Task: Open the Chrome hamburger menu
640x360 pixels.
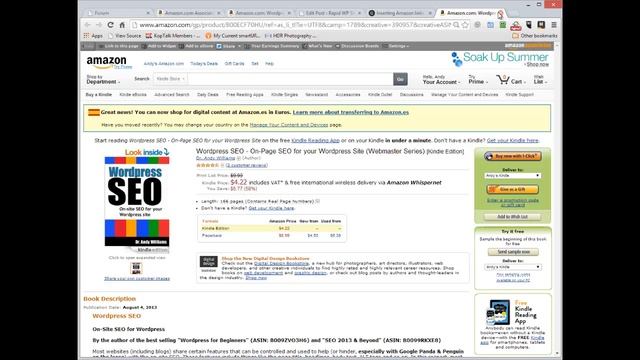Action: click(x=554, y=25)
